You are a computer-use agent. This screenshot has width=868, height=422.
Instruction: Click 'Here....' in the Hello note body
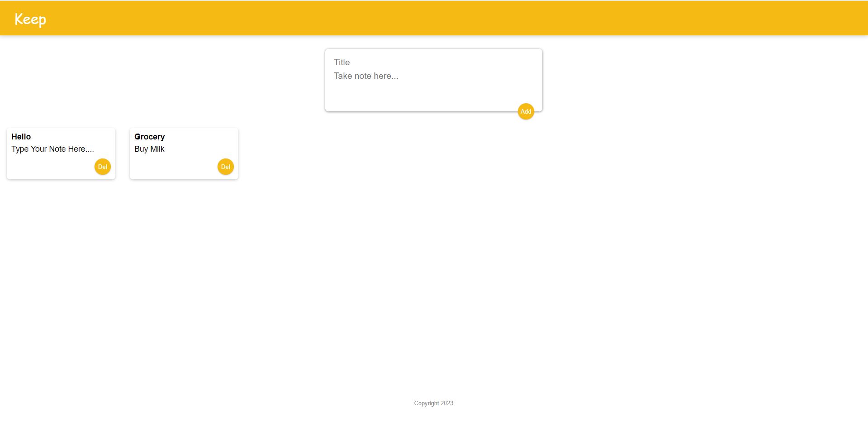coord(81,149)
